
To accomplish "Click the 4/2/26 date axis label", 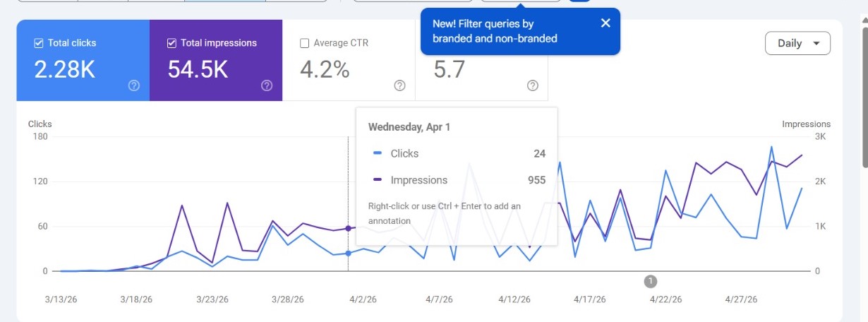I will pos(363,299).
